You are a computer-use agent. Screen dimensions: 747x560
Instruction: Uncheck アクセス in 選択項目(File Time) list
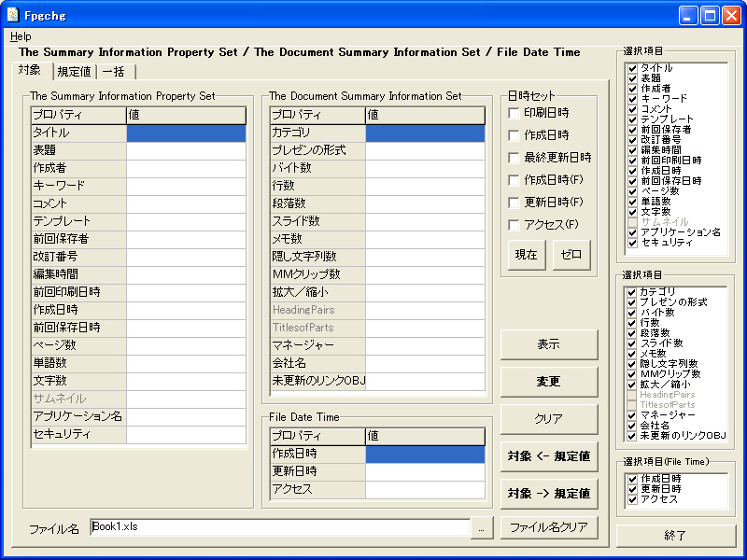click(633, 499)
